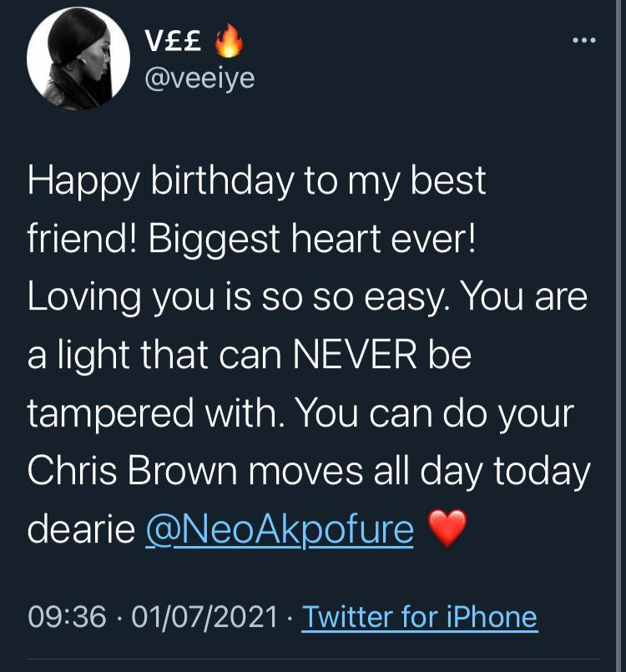Click the 09:36 timestamp
This screenshot has height=672, width=626.
(67, 617)
